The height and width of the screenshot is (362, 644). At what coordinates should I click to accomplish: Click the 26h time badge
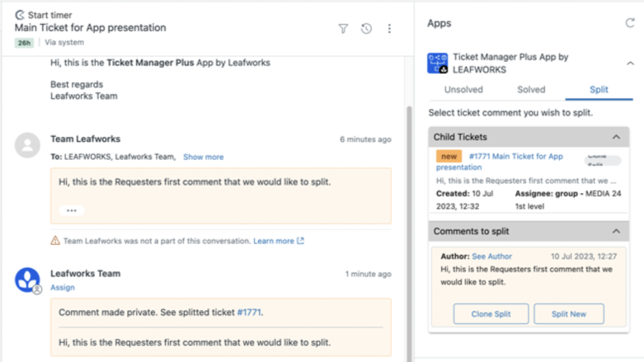24,43
